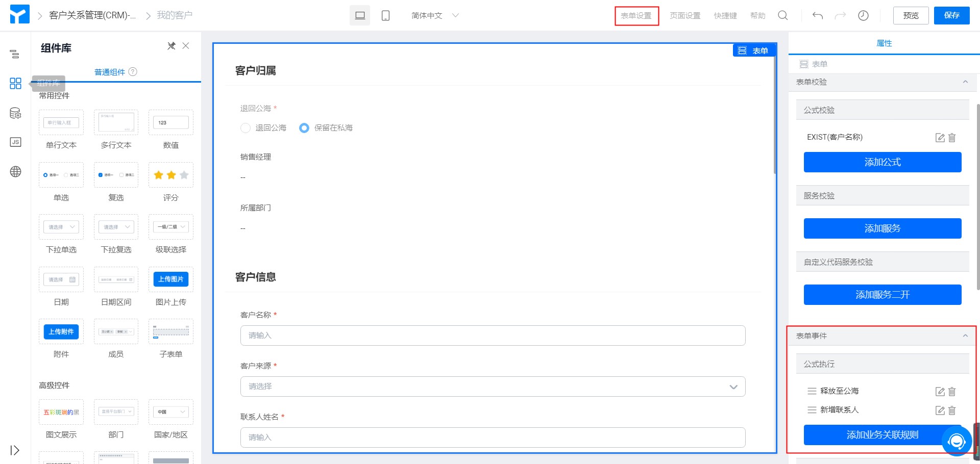Screen dimensions: 980x464
Task: Click the 保存 button
Action: click(x=952, y=15)
